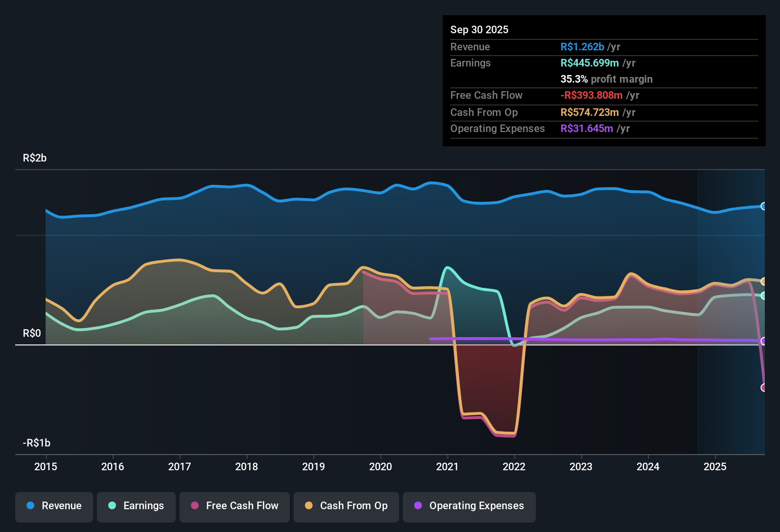Click the Earnings endpoint circle marker

tap(764, 295)
